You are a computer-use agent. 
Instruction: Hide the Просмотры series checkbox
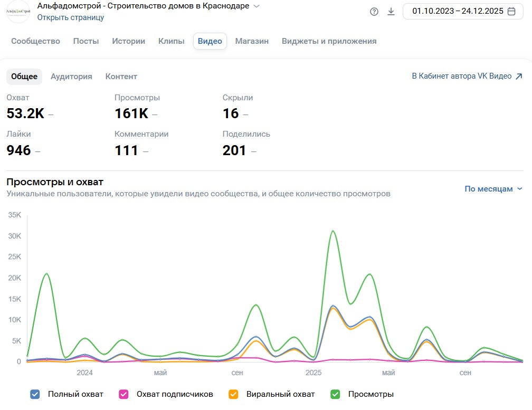[335, 394]
